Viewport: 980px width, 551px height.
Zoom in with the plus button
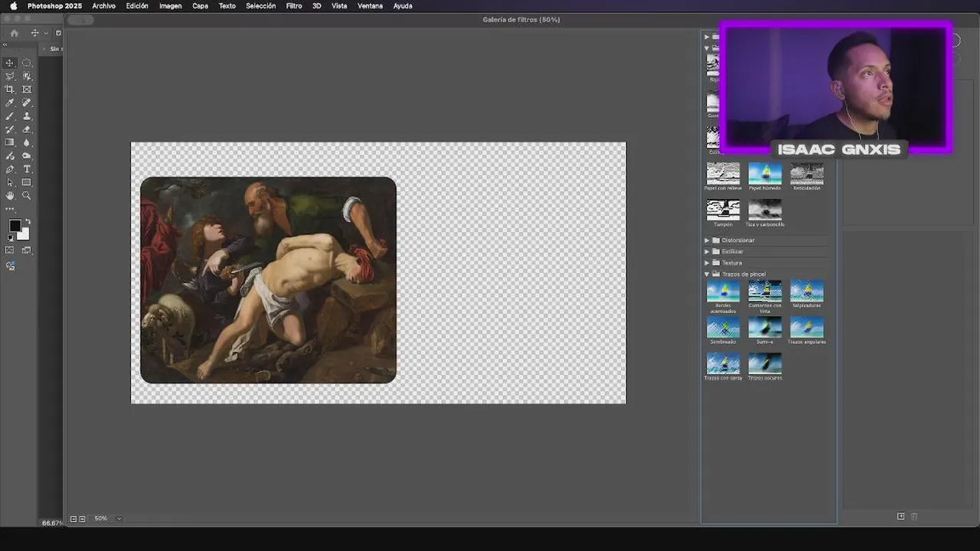(x=82, y=519)
